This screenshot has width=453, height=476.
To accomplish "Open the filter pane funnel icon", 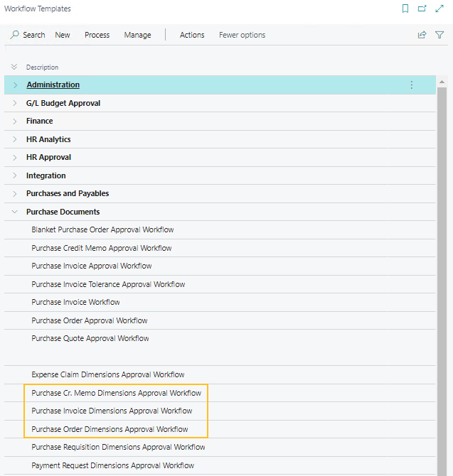I will point(439,35).
